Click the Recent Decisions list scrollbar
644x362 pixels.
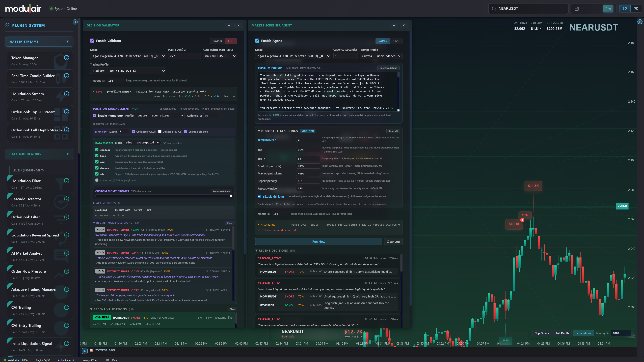401,263
